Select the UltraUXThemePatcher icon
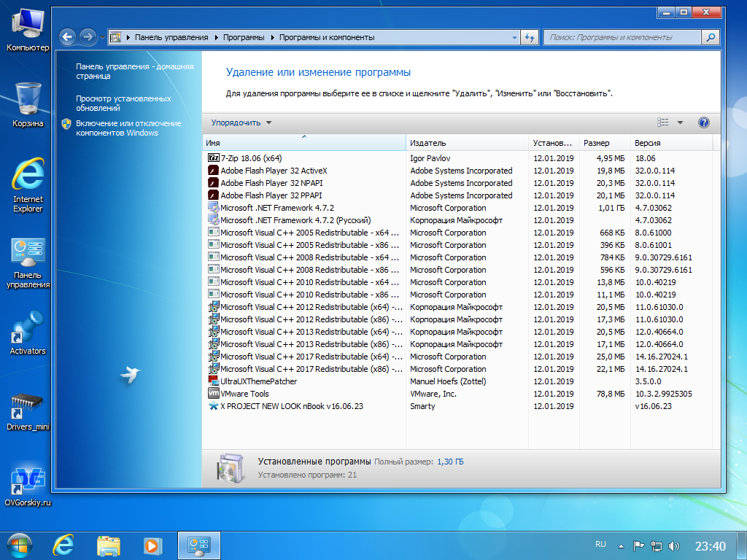 click(214, 381)
